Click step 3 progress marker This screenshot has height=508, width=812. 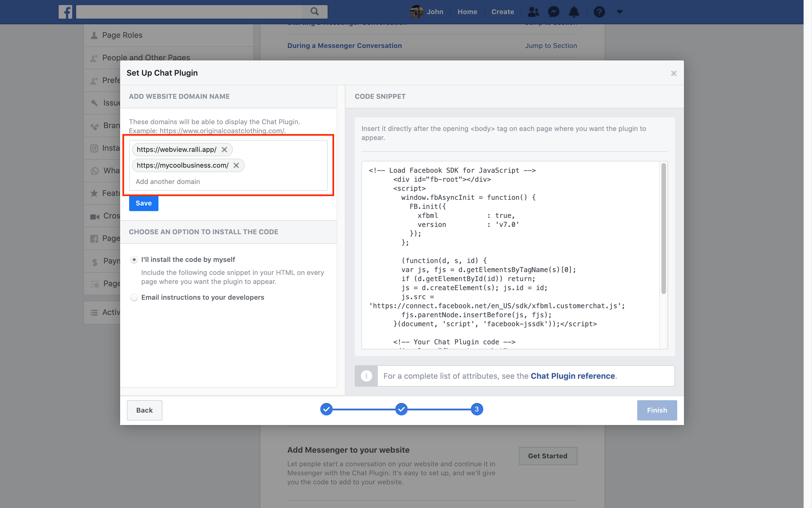477,409
